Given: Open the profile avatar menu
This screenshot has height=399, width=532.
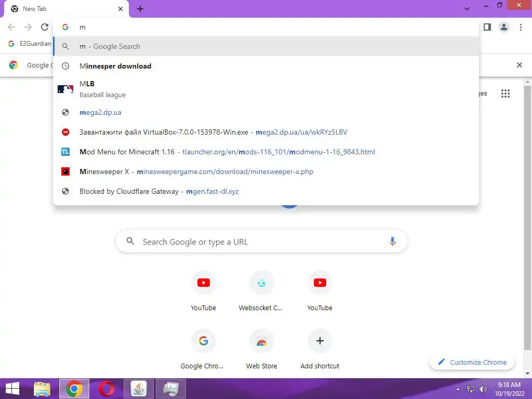Looking at the screenshot, I should click(x=504, y=27).
